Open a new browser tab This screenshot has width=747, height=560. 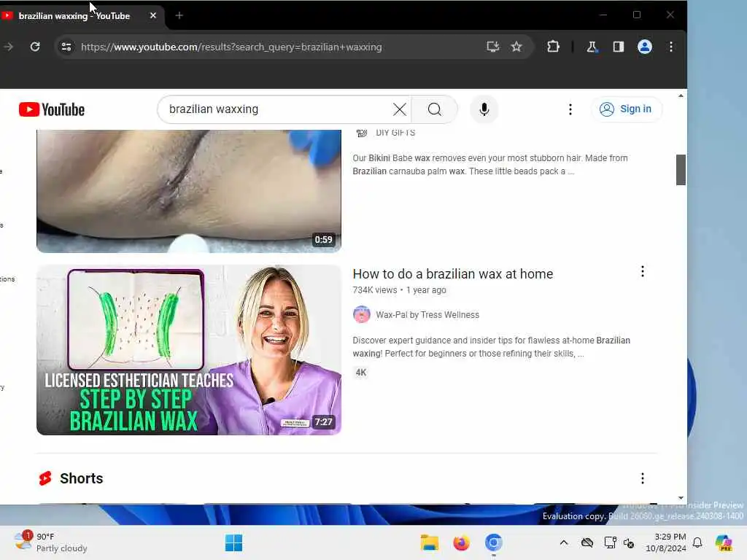[179, 16]
